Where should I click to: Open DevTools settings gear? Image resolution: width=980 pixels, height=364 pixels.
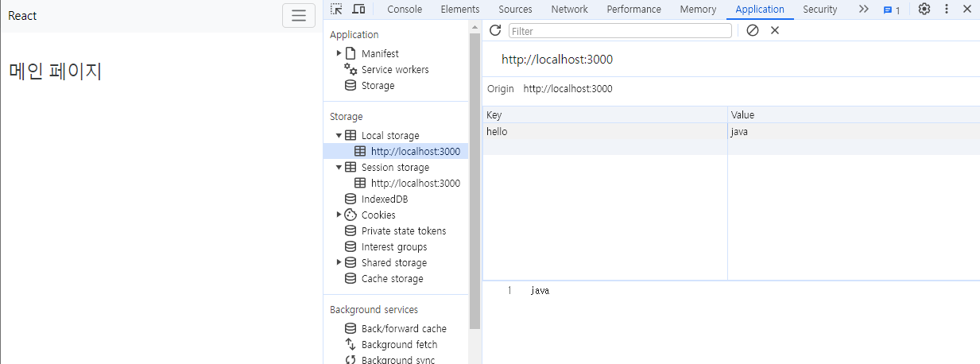click(924, 10)
